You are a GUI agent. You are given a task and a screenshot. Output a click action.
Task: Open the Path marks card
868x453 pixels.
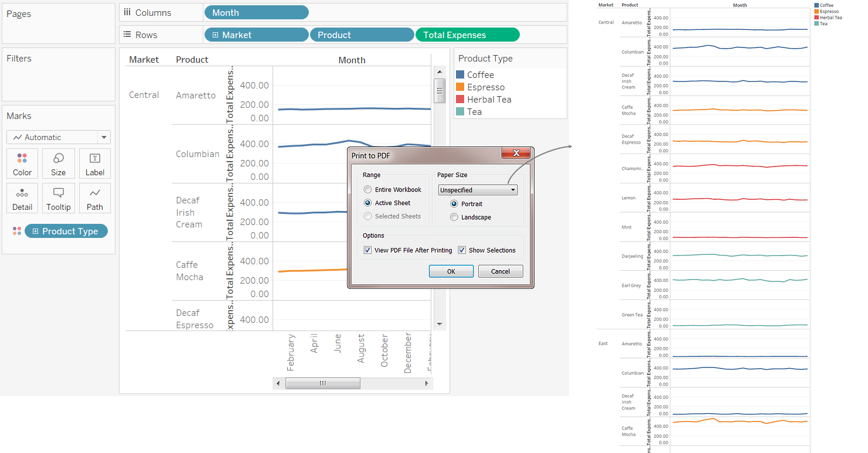tap(94, 198)
